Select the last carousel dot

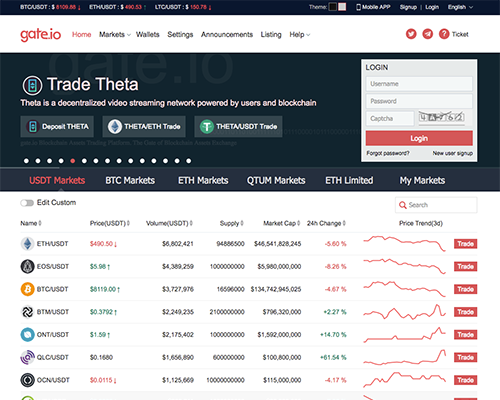tap(189, 161)
